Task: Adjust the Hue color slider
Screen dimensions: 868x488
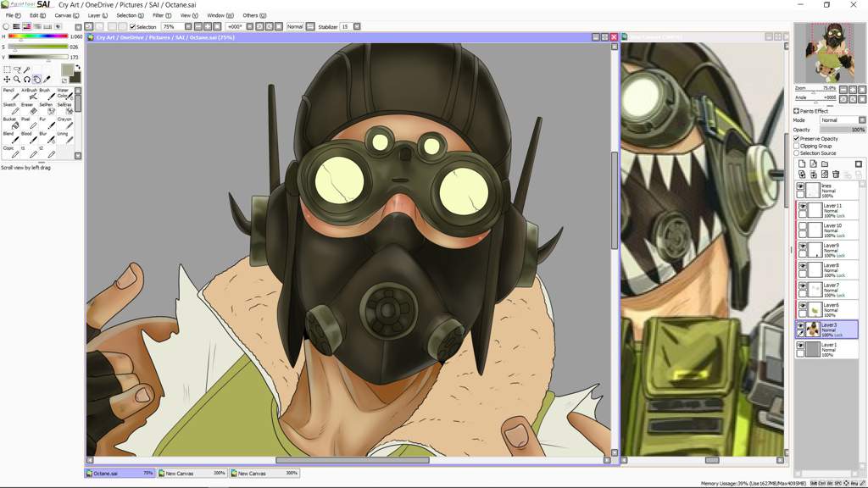Action: pyautogui.click(x=37, y=36)
